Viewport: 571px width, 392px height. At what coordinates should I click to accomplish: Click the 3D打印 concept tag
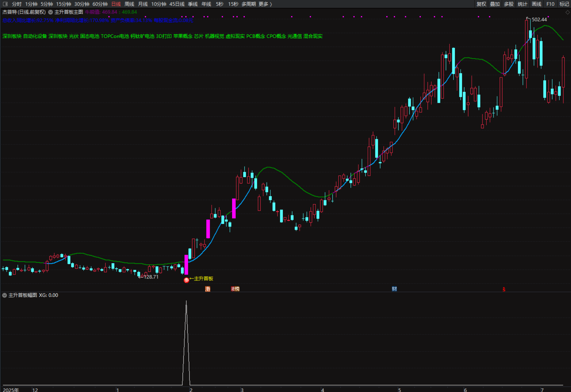click(x=164, y=36)
